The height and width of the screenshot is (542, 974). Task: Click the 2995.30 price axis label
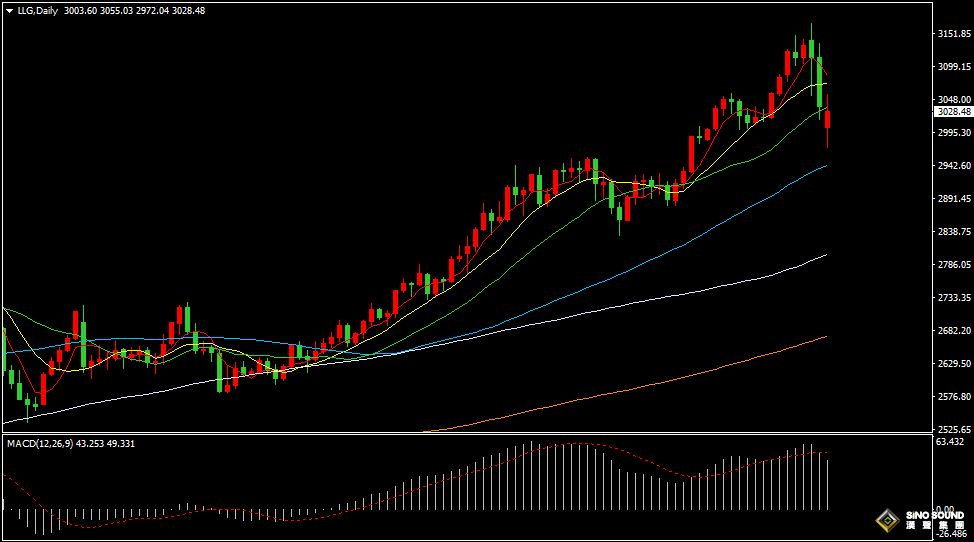[954, 132]
